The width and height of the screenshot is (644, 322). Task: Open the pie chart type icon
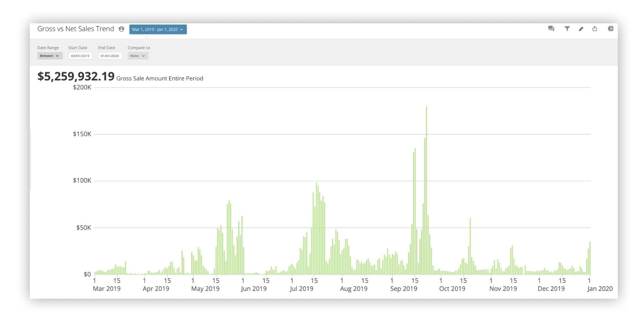(x=610, y=29)
